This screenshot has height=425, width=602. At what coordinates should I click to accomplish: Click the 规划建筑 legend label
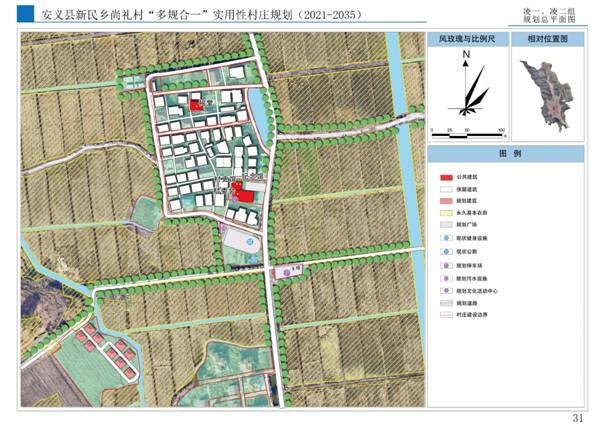pyautogui.click(x=467, y=201)
